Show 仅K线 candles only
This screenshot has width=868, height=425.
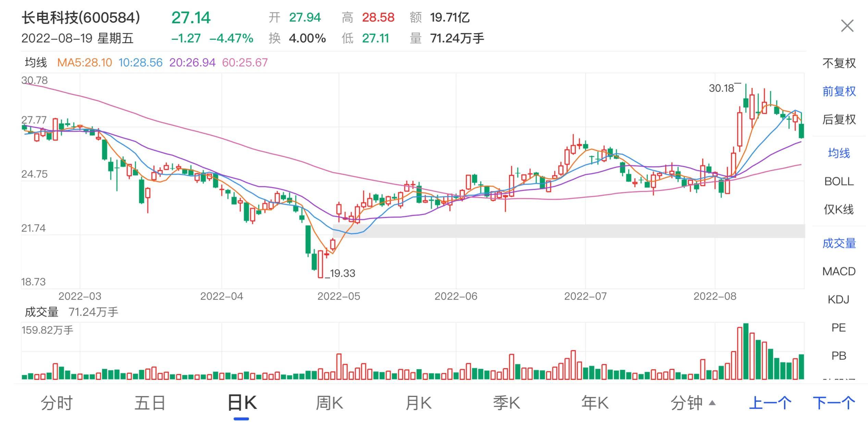click(x=839, y=209)
